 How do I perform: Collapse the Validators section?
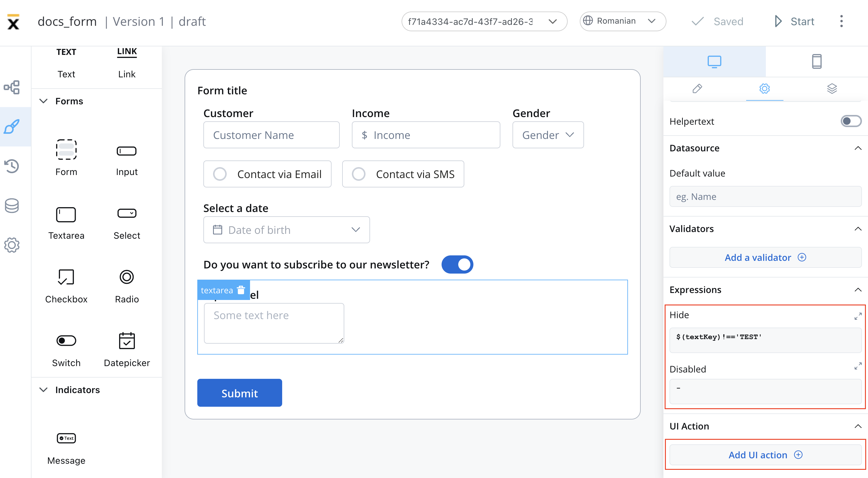coord(858,229)
